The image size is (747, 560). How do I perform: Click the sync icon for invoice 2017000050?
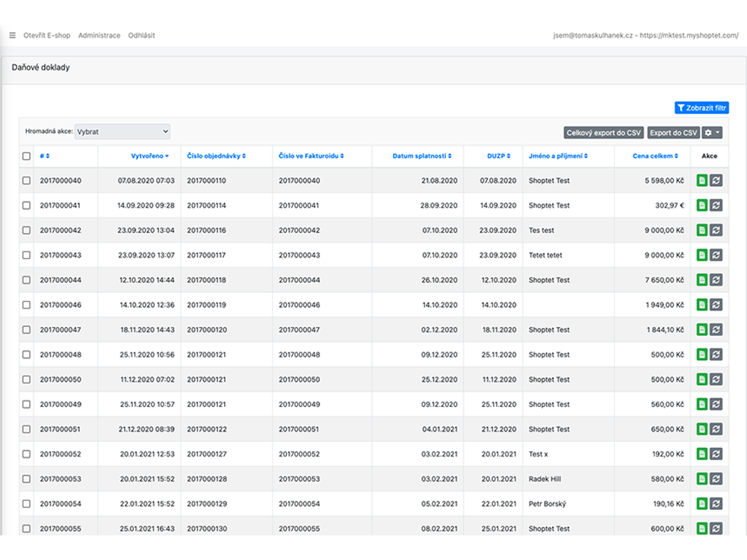tap(716, 379)
